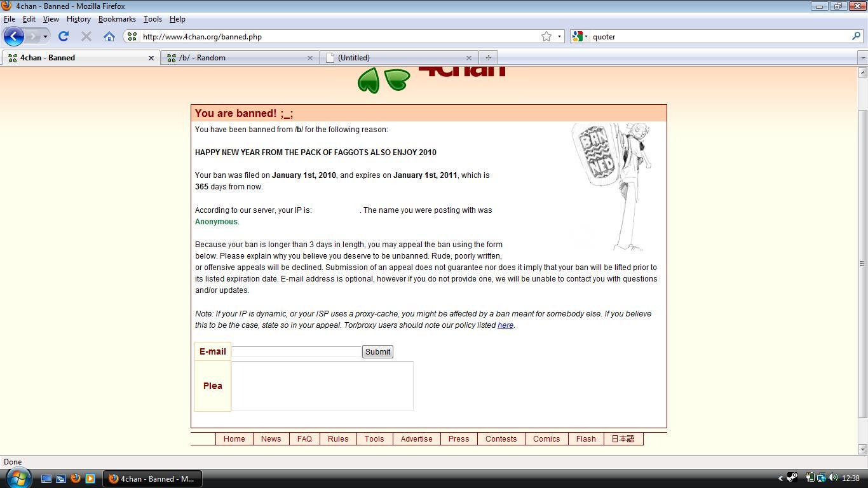Click the scrollbar up arrow
Viewport: 868px width, 488px height.
point(862,72)
